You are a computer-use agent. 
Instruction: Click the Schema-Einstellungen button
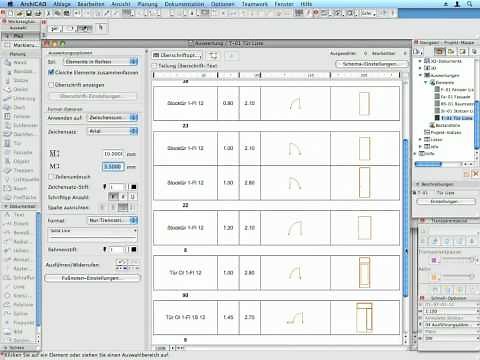pos(372,64)
